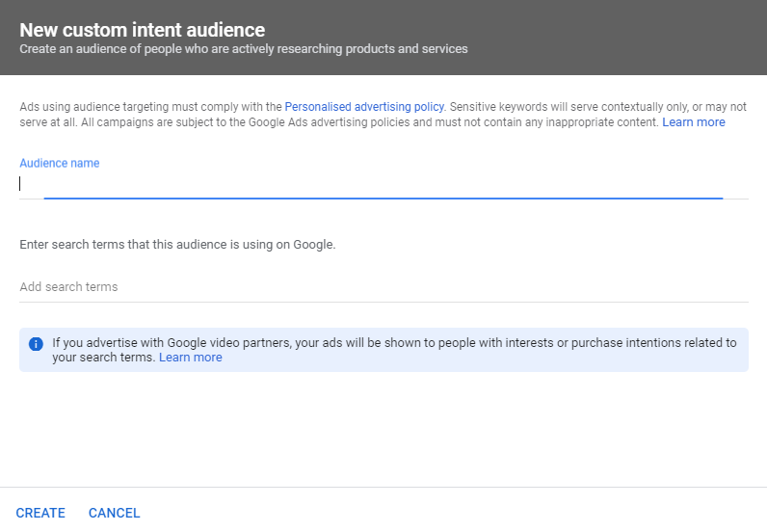Click the blank white area above the footer

click(x=383, y=430)
